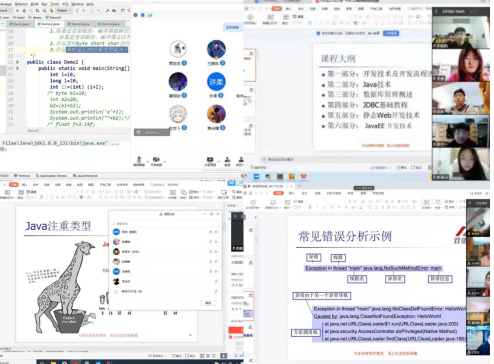Open the Java Enterprise tool window
The height and width of the screenshot is (364, 494).
click(85, 176)
